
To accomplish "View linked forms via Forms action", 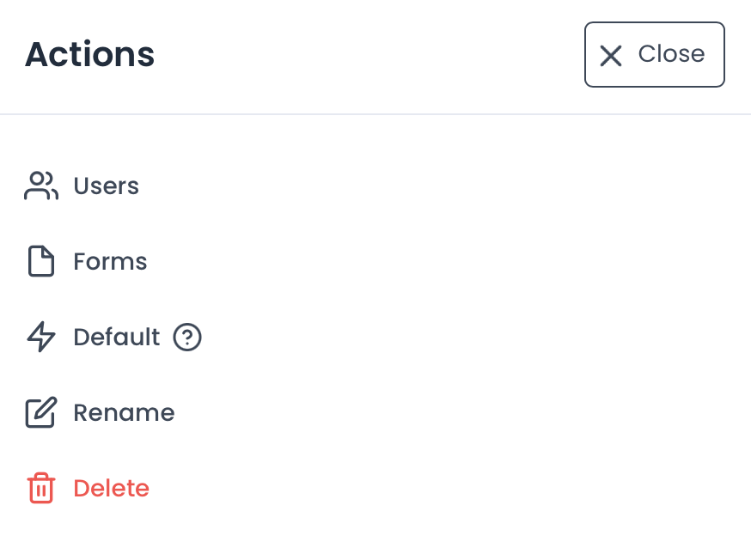I will click(110, 262).
